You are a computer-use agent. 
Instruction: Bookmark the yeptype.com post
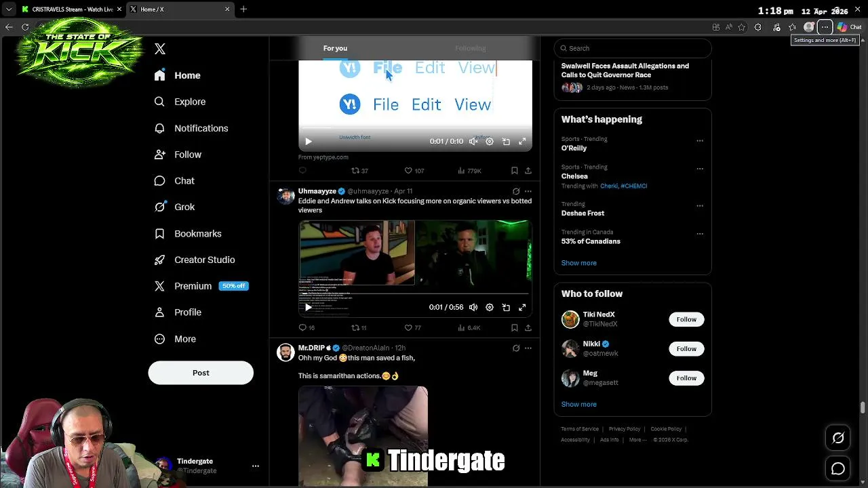pyautogui.click(x=515, y=171)
